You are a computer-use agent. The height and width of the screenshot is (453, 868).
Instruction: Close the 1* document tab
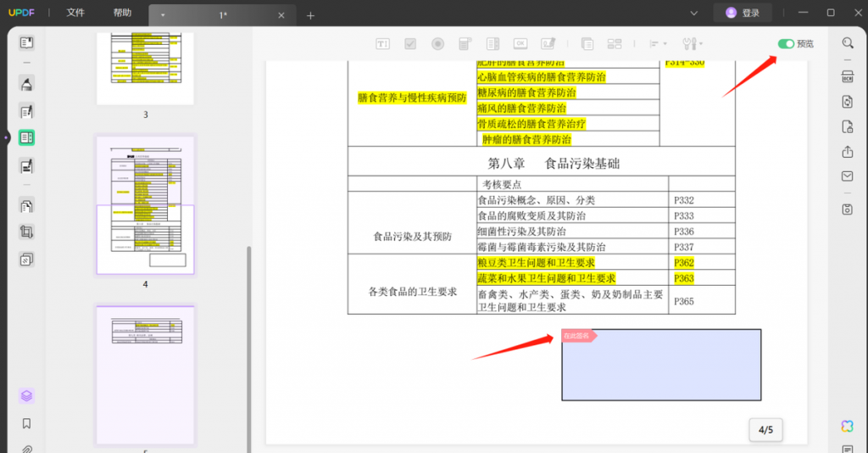pos(281,15)
